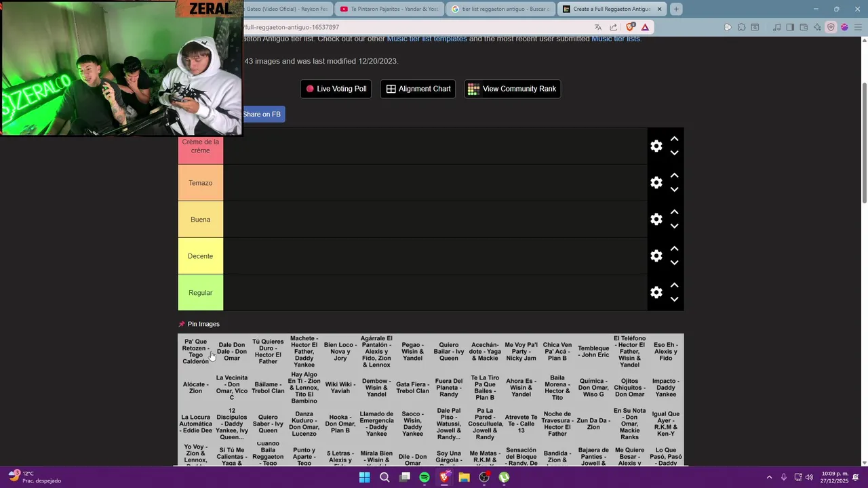The width and height of the screenshot is (868, 488).
Task: Open settings gear for Crème de la crème tier
Action: (656, 146)
